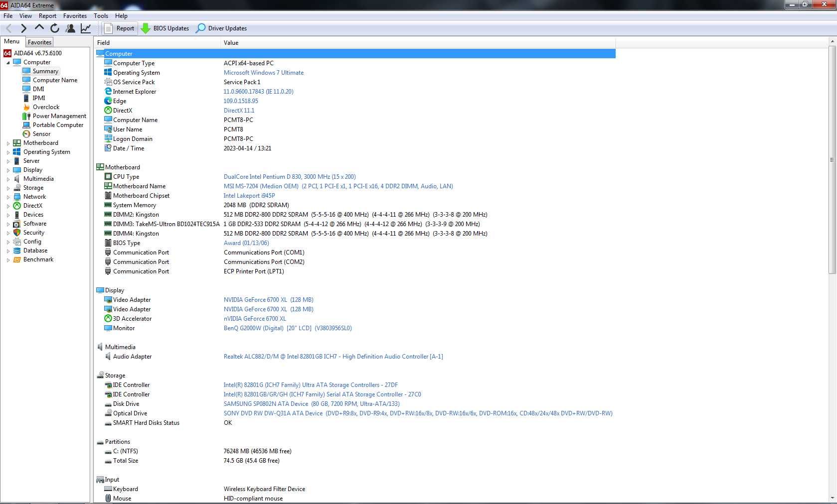Expand the Devices tree node

pos(8,215)
